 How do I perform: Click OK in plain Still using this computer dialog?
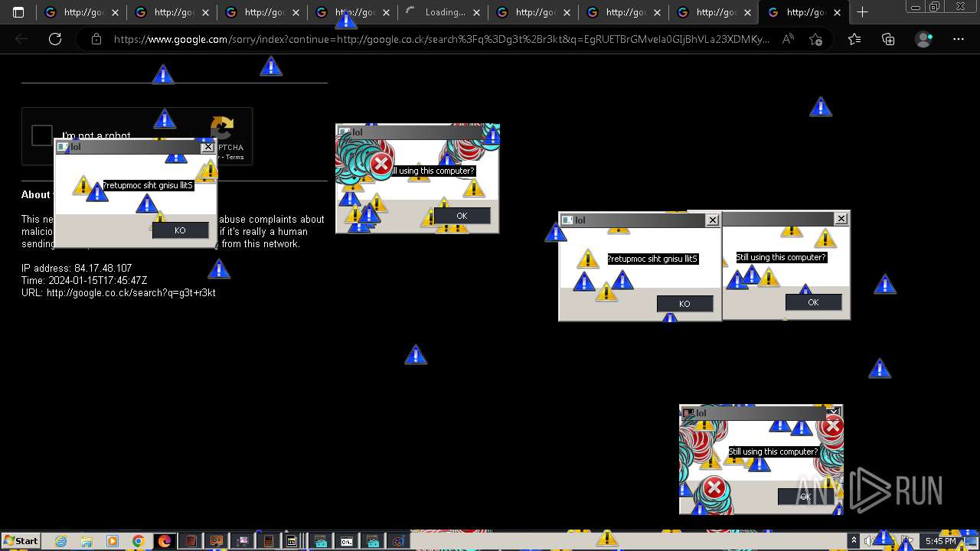[x=813, y=302]
